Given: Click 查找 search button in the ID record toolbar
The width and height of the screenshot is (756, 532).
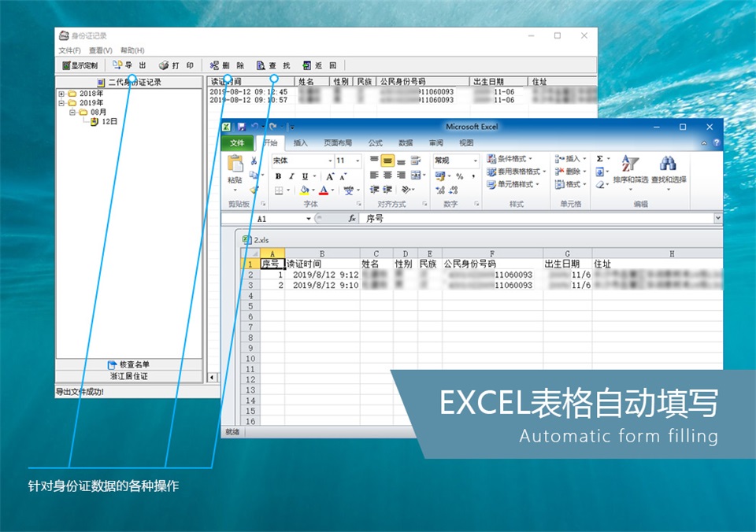Looking at the screenshot, I should [x=273, y=65].
